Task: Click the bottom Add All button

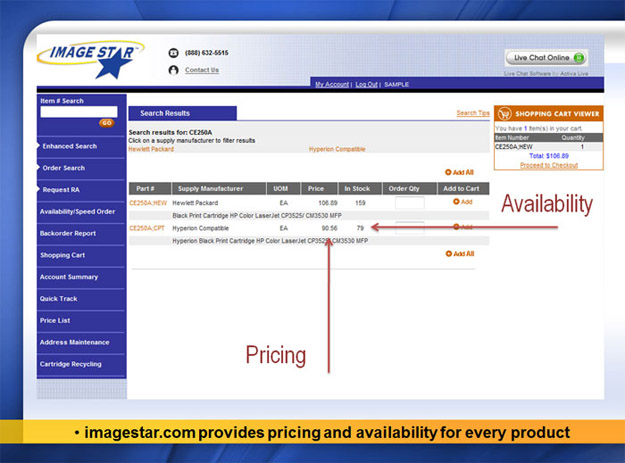Action: pyautogui.click(x=459, y=254)
